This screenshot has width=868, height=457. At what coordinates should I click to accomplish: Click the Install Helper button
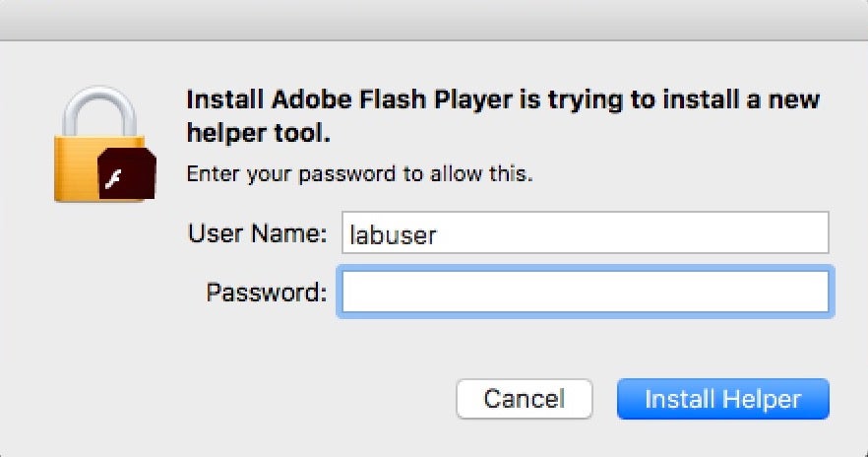pos(722,399)
